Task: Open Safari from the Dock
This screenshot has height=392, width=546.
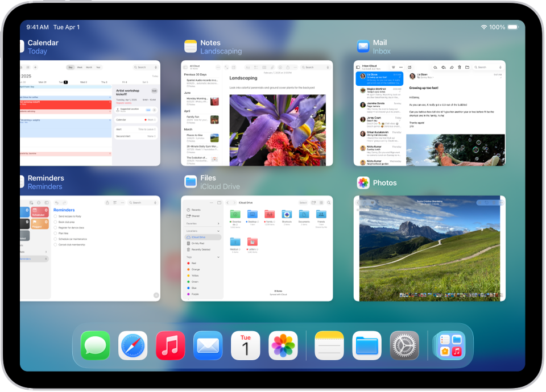Action: 133,345
